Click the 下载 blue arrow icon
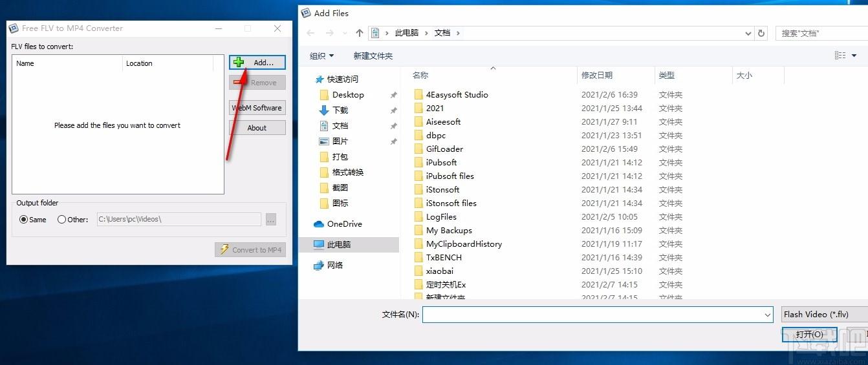868x365 pixels. (325, 110)
